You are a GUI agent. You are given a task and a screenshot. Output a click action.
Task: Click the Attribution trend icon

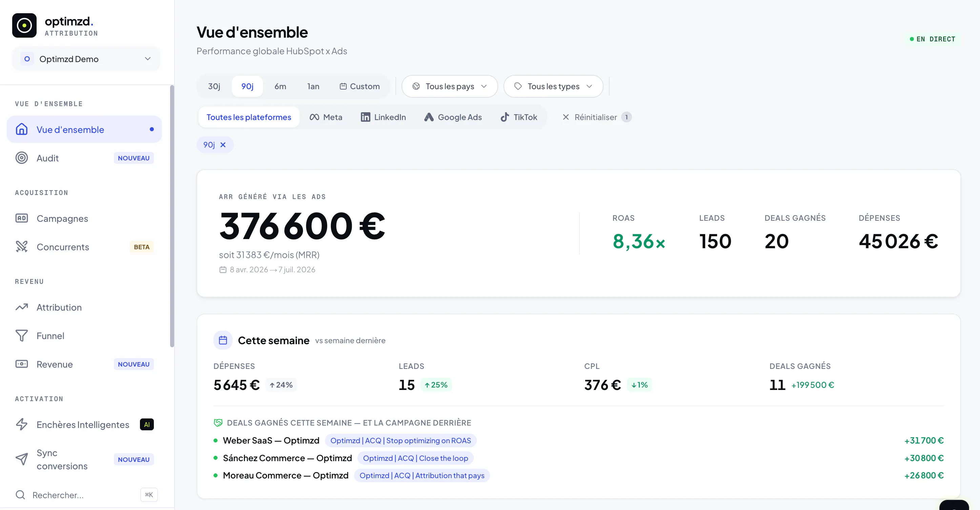pos(22,307)
